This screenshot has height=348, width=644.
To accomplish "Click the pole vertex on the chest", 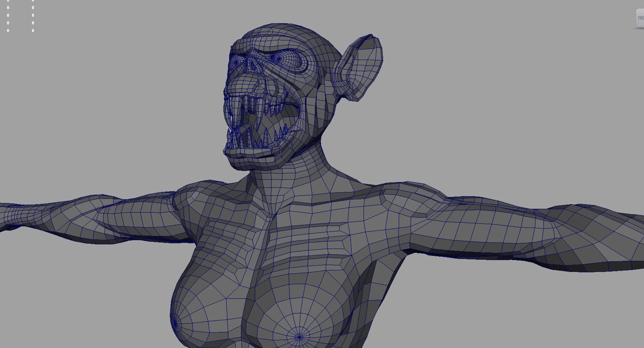I will pyautogui.click(x=299, y=337).
